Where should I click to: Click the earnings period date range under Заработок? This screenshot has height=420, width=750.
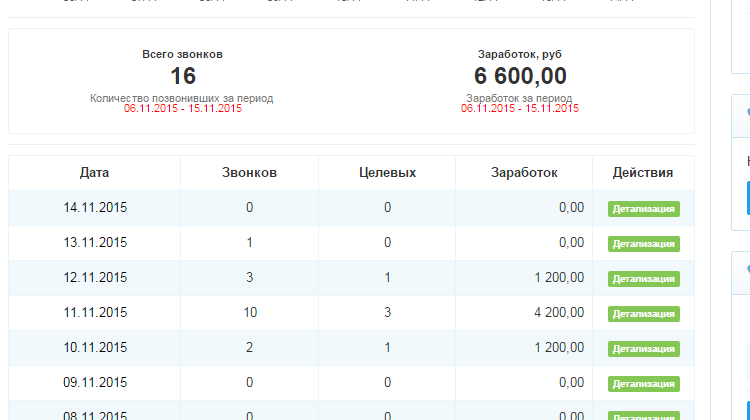[519, 109]
